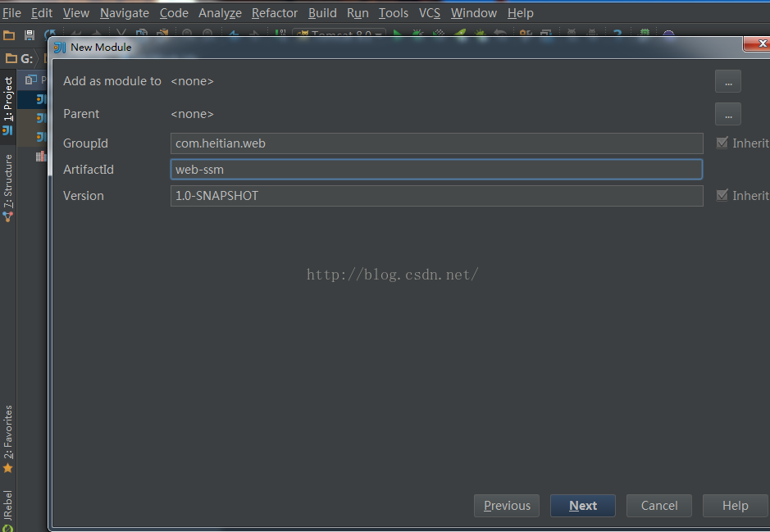
Task: Open the View menu
Action: click(x=76, y=13)
